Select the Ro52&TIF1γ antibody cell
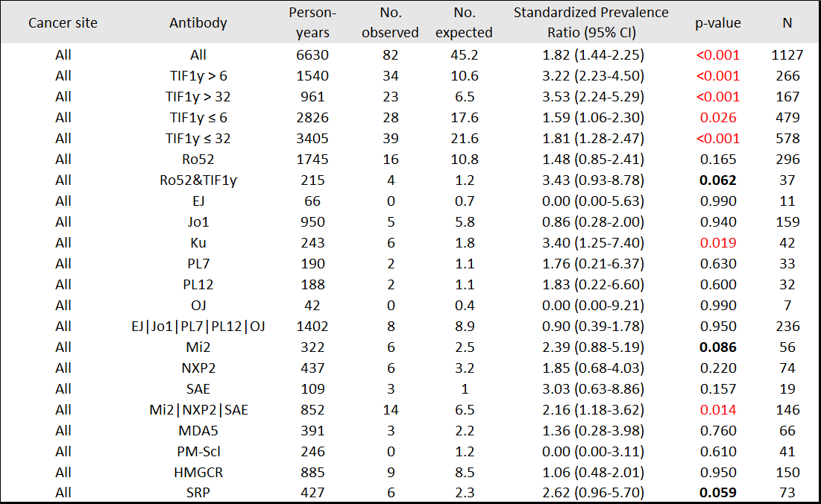This screenshot has height=504, width=821. point(198,180)
